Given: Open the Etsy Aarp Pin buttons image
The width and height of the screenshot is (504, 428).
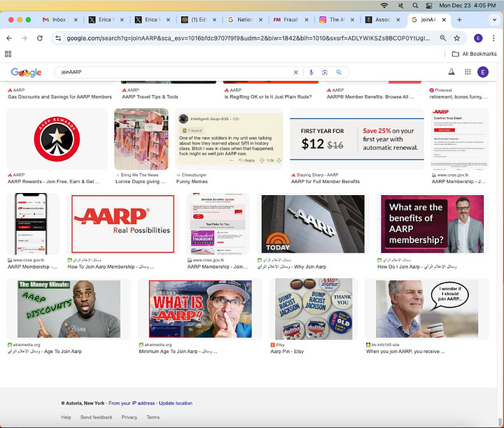Looking at the screenshot, I should 314,309.
